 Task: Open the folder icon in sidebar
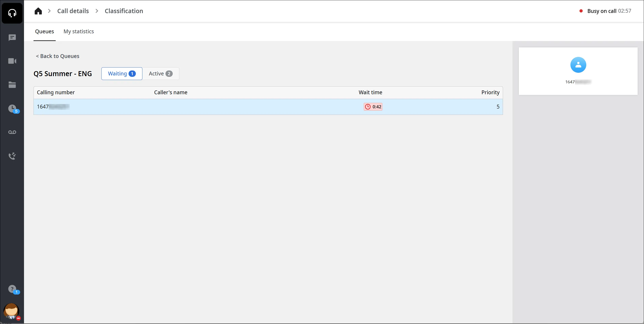coord(12,85)
